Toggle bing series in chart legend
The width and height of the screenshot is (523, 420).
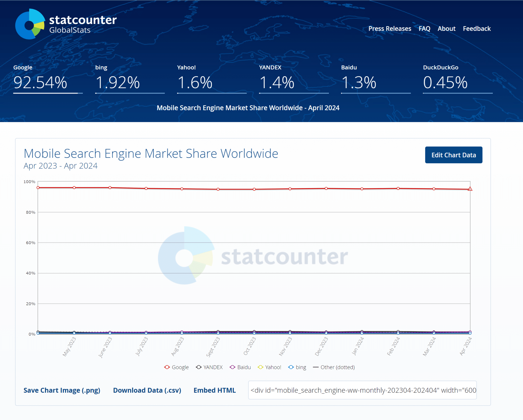pos(297,367)
